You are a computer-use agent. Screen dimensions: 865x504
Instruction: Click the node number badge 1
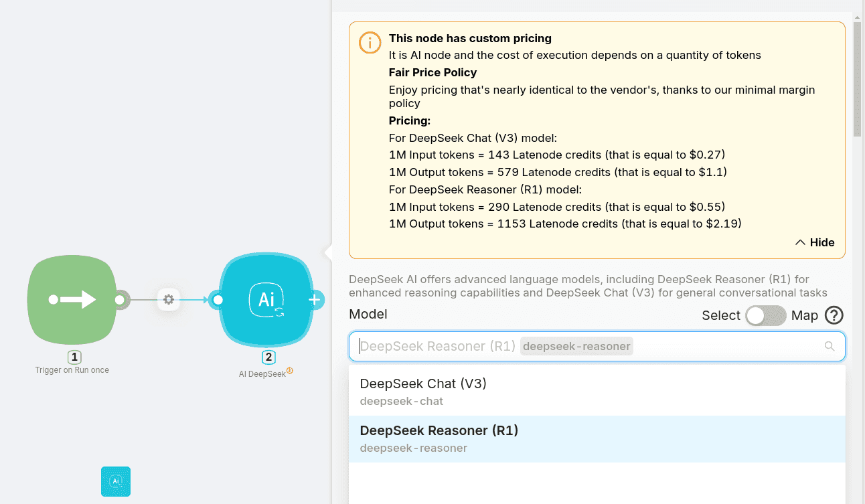pyautogui.click(x=74, y=357)
